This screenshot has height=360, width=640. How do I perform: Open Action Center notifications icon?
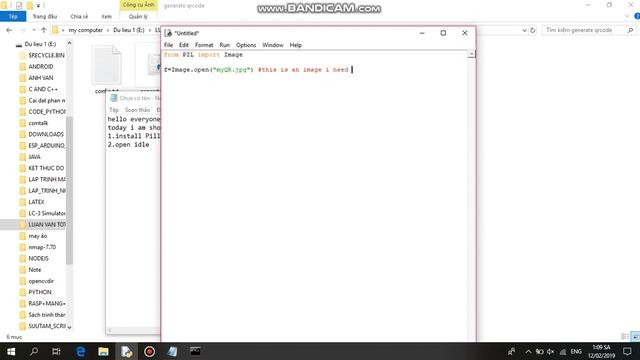(627, 351)
